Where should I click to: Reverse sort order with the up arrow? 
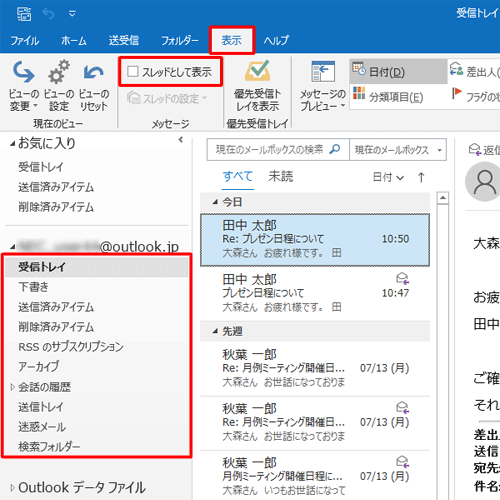421,177
